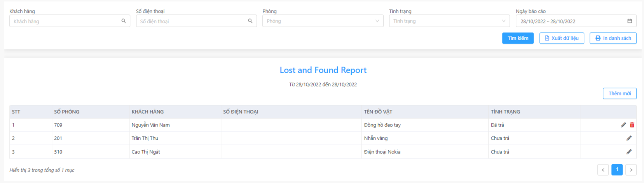Expand the Tình trạng dropdown

pyautogui.click(x=449, y=21)
